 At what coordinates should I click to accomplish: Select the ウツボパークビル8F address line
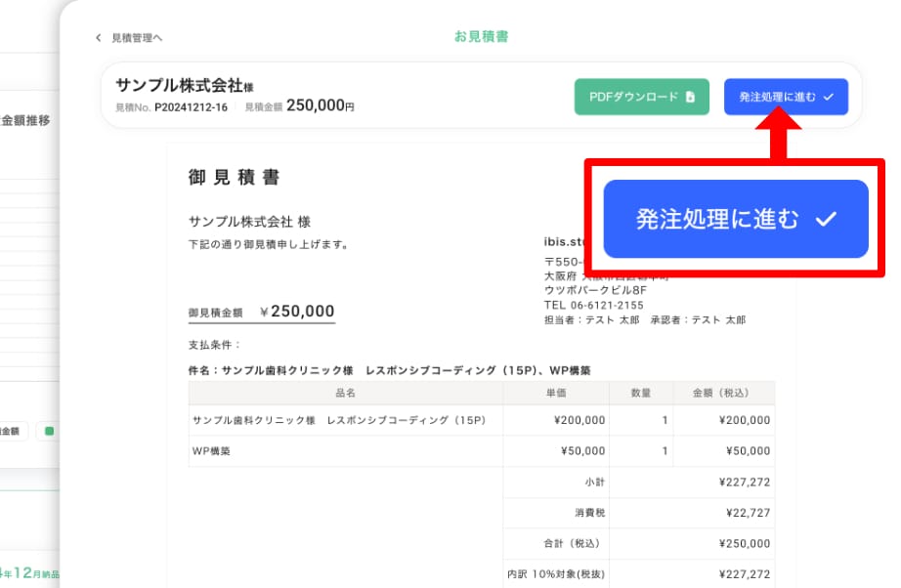[595, 290]
